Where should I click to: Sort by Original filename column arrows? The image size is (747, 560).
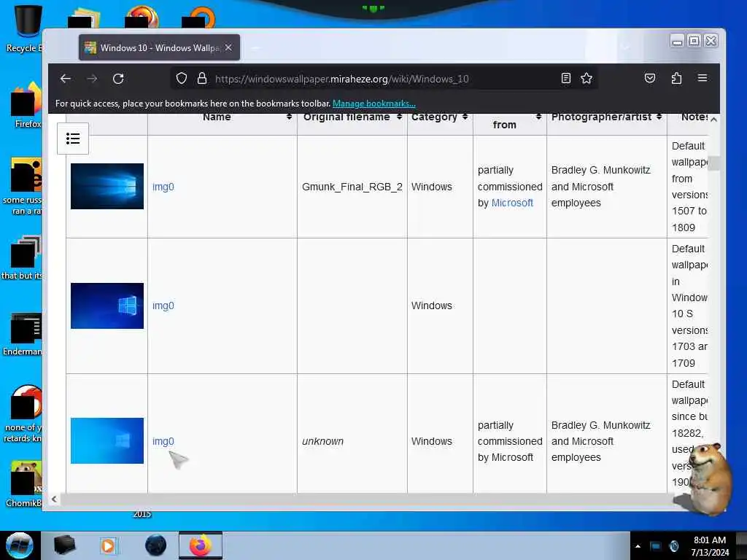[399, 117]
